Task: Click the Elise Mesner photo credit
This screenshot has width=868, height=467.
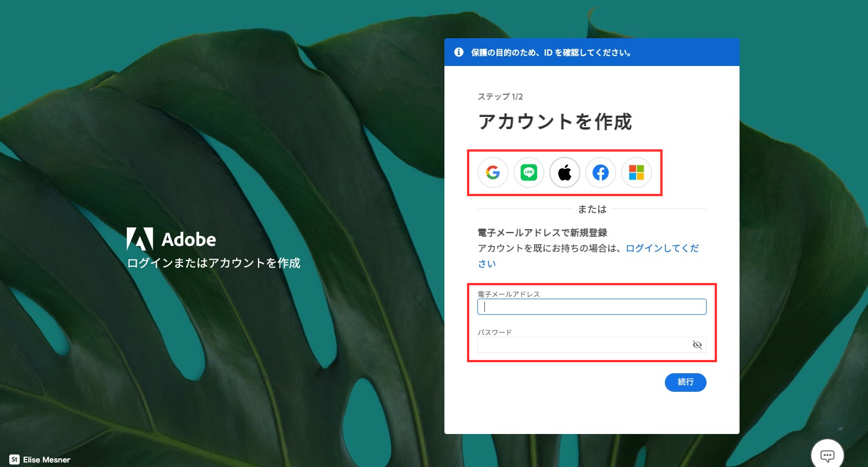Action: [47, 460]
